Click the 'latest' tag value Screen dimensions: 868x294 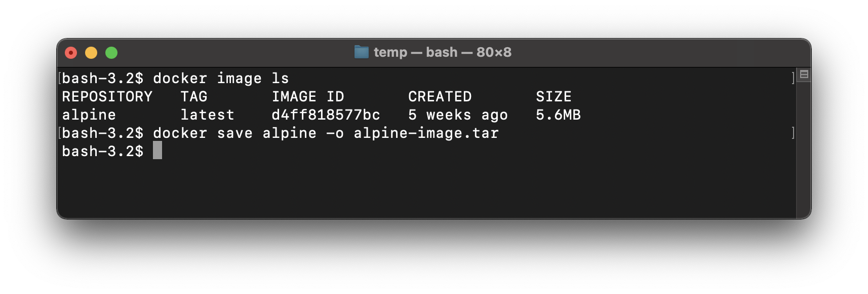point(207,115)
